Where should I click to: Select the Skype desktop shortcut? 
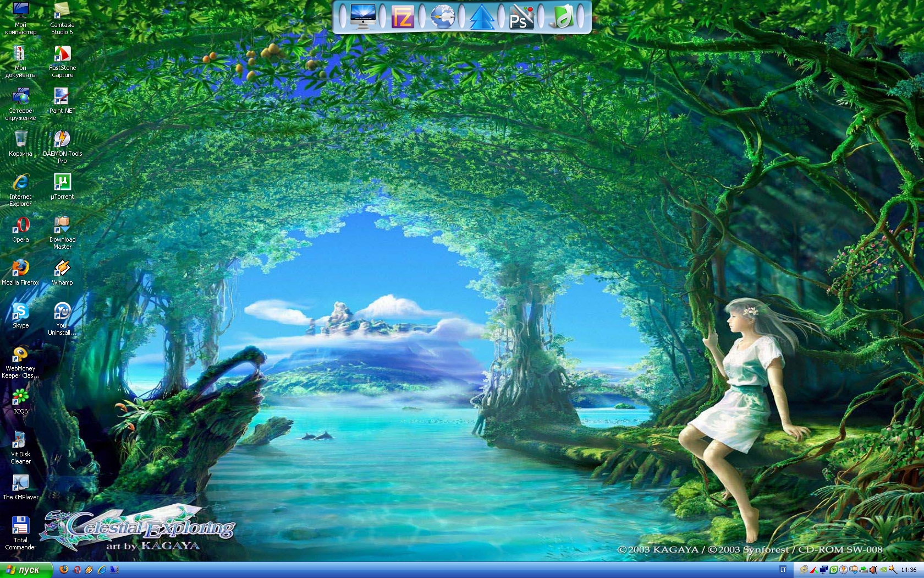[20, 315]
